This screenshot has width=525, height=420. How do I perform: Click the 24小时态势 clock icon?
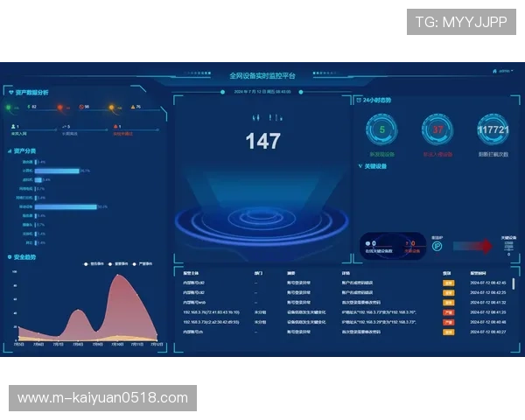tap(359, 99)
